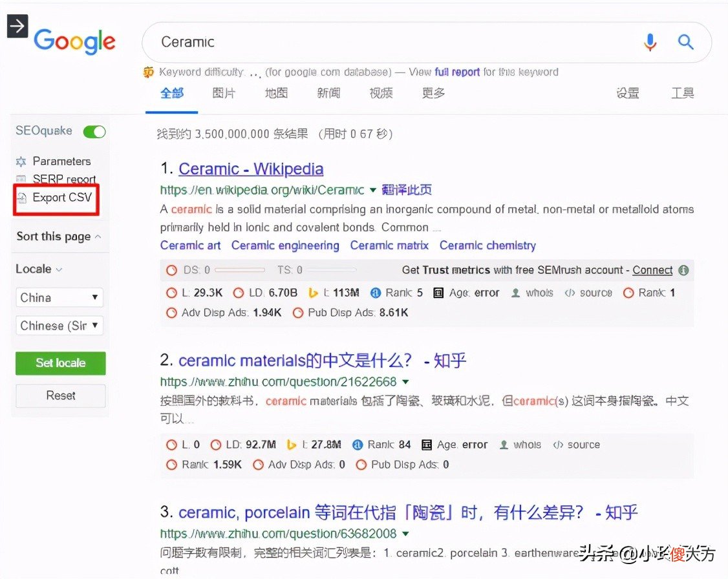Click source link in Zhihu result 2
Image resolution: width=728 pixels, height=579 pixels.
pyautogui.click(x=584, y=445)
